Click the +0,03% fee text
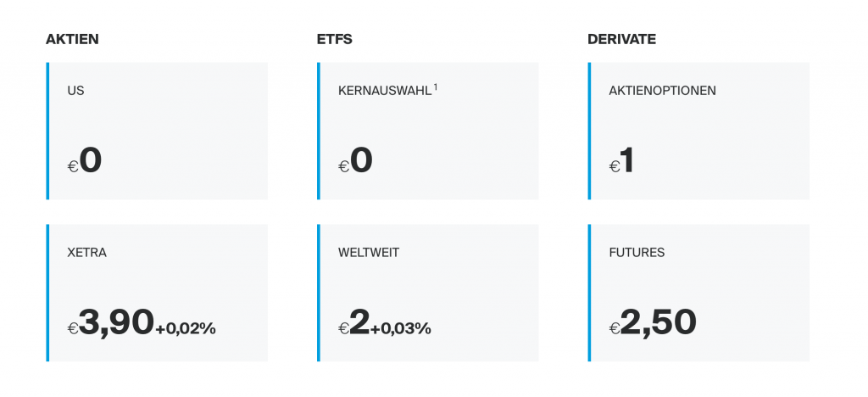868x397 pixels. pyautogui.click(x=401, y=329)
